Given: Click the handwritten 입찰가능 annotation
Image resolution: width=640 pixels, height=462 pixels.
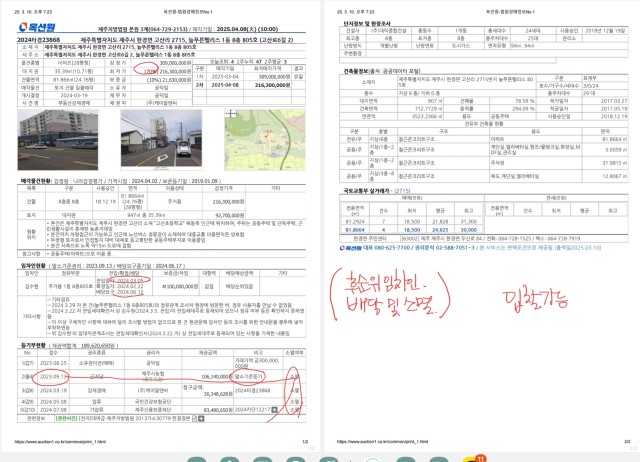Looking at the screenshot, I should [536, 299].
